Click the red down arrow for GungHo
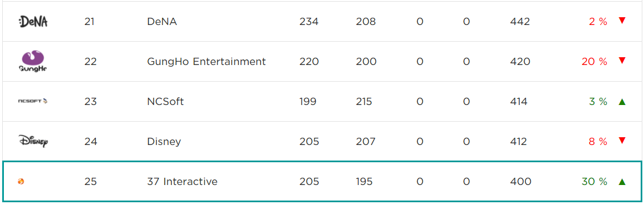 coord(622,61)
